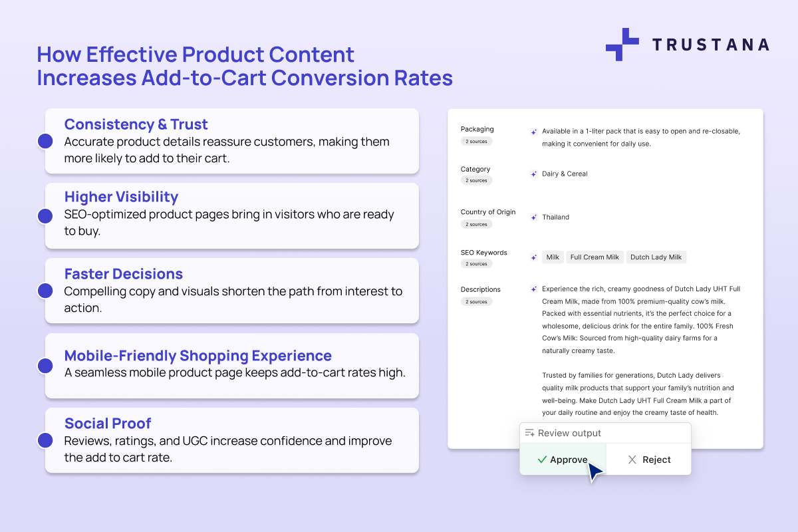Select the Dutch Lady Milk keyword tag
This screenshot has height=532, width=798.
[656, 257]
